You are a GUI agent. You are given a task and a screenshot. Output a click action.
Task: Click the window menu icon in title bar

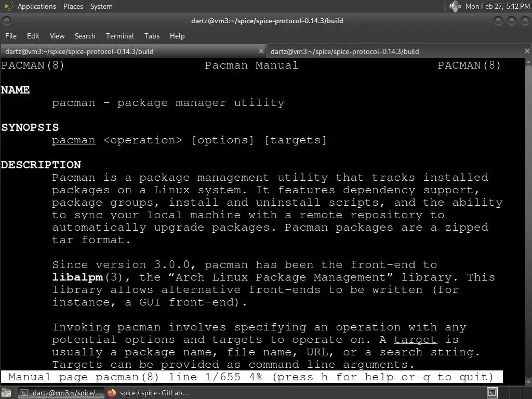6,21
